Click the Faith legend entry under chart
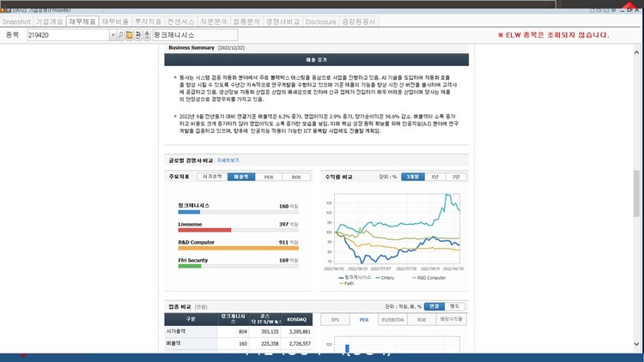Image resolution: width=644 pixels, height=362 pixels. 346,284
